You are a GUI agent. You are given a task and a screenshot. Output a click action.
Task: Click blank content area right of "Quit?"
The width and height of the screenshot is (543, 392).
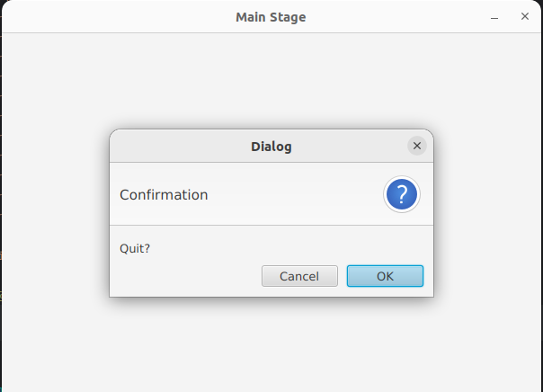click(288, 248)
